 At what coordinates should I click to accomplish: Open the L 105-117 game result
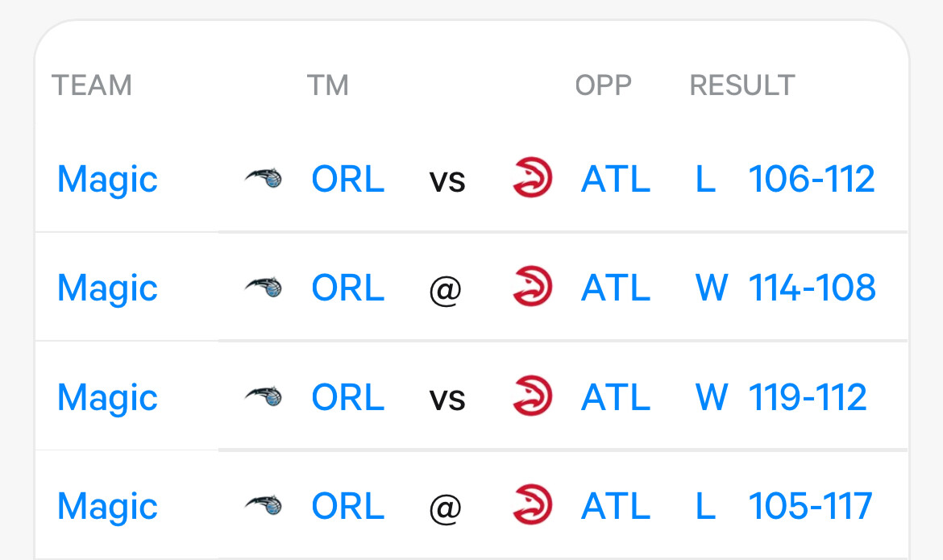click(x=783, y=506)
